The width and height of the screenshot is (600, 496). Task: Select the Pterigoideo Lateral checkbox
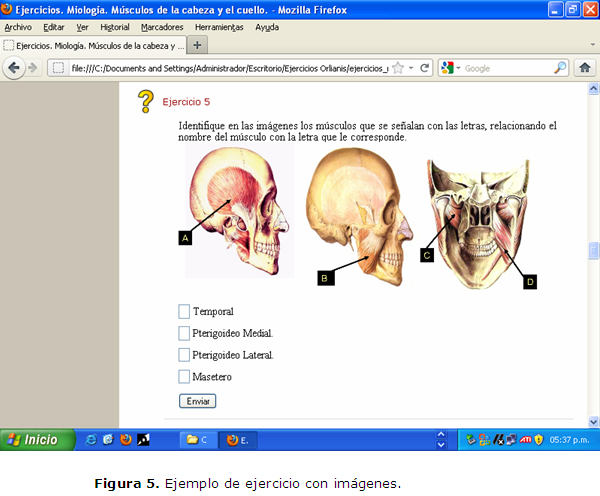pos(184,355)
